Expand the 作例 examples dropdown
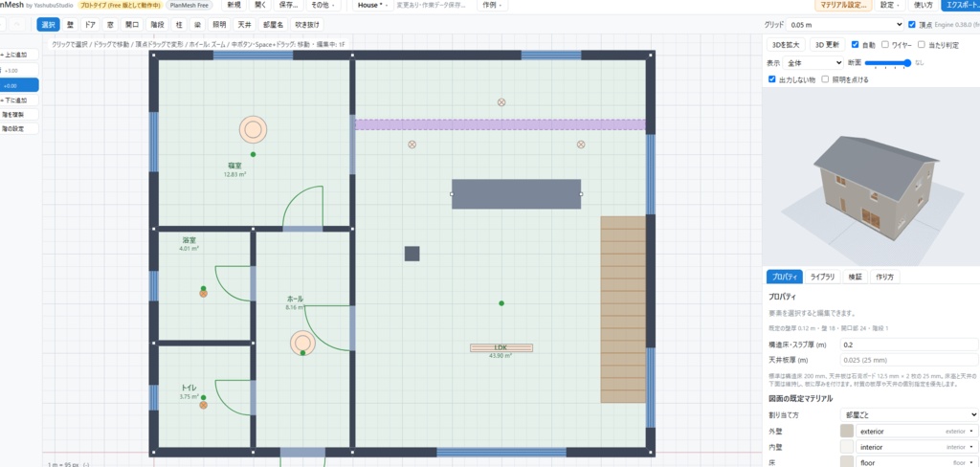The image size is (980, 467). [x=493, y=5]
